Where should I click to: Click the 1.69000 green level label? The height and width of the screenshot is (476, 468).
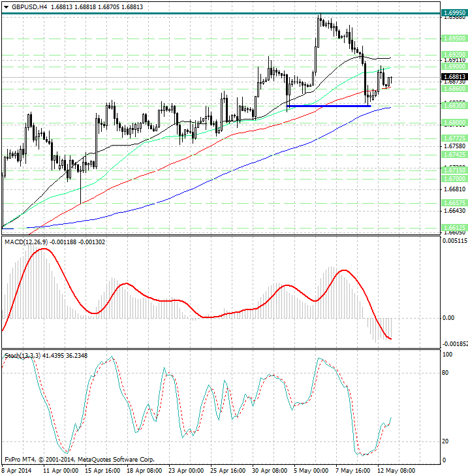[454, 66]
